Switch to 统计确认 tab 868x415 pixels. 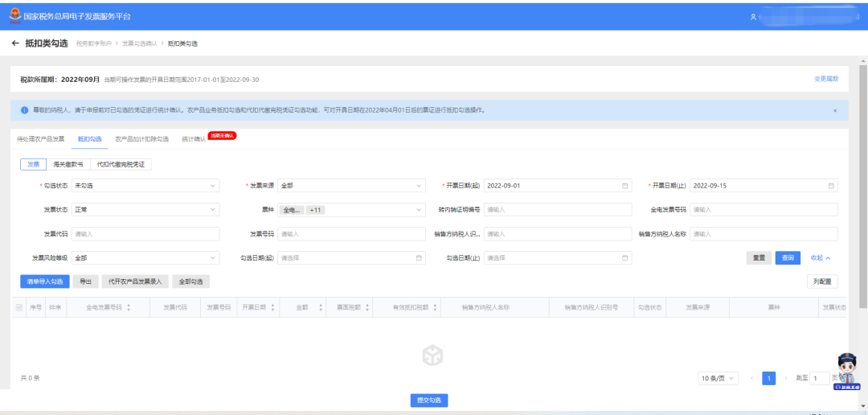tap(193, 139)
